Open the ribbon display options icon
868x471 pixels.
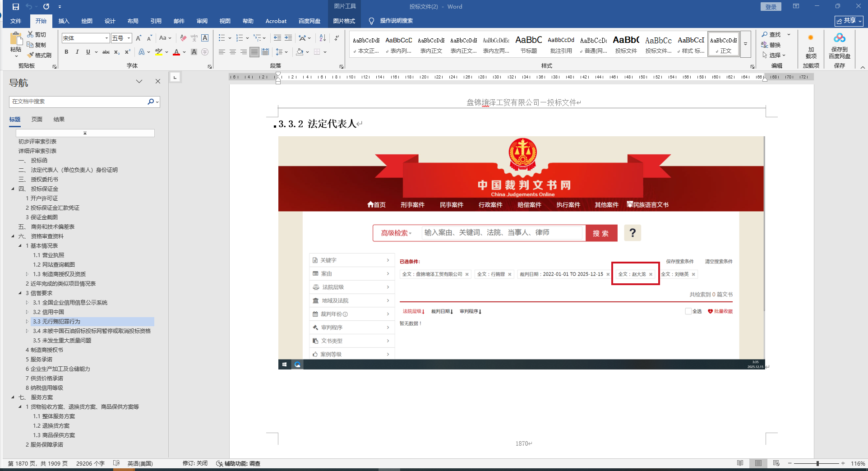[x=796, y=6]
